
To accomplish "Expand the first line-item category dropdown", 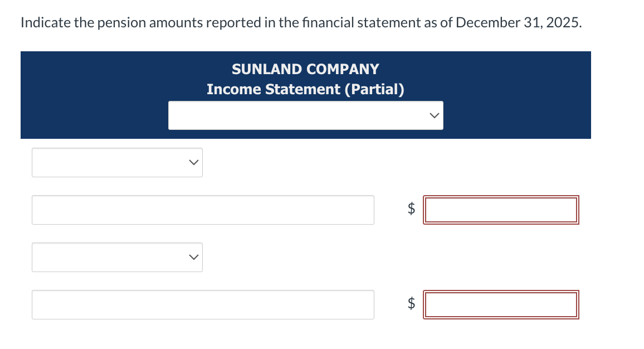I will tap(117, 162).
